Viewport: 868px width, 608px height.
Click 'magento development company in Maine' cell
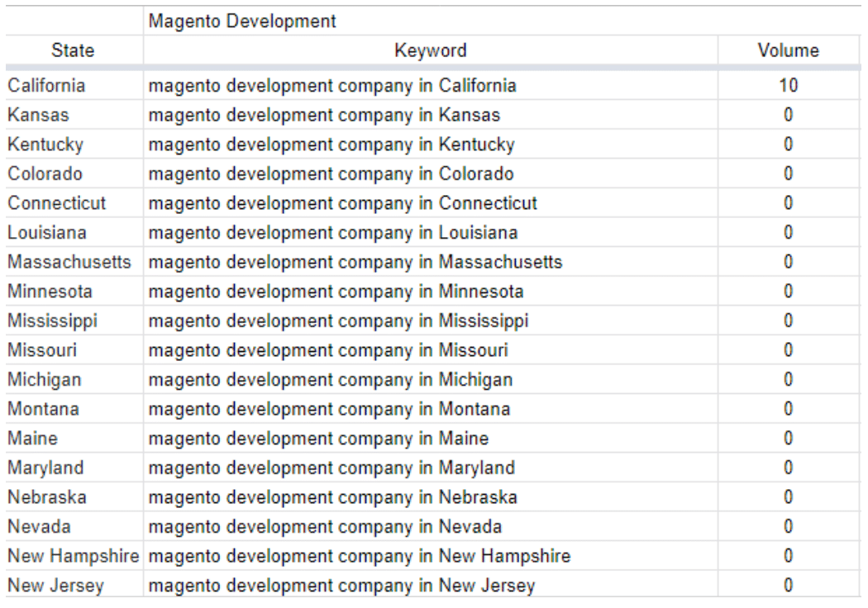click(430, 438)
